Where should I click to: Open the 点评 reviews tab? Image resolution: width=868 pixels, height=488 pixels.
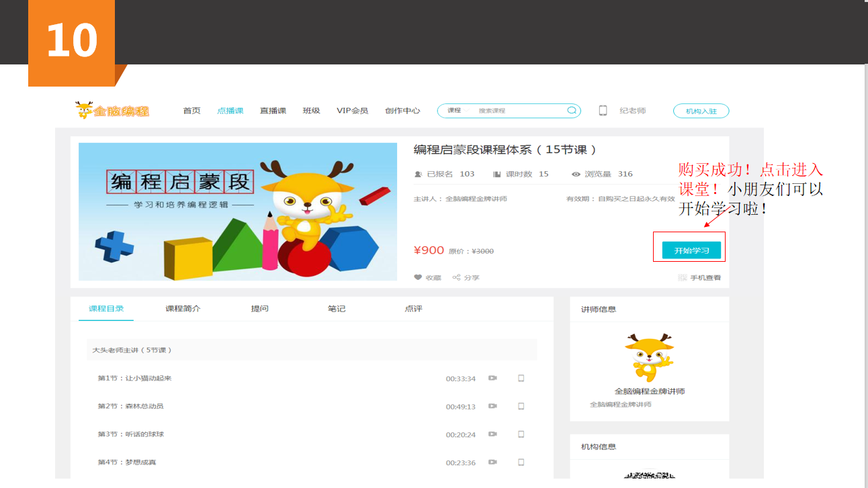click(413, 309)
